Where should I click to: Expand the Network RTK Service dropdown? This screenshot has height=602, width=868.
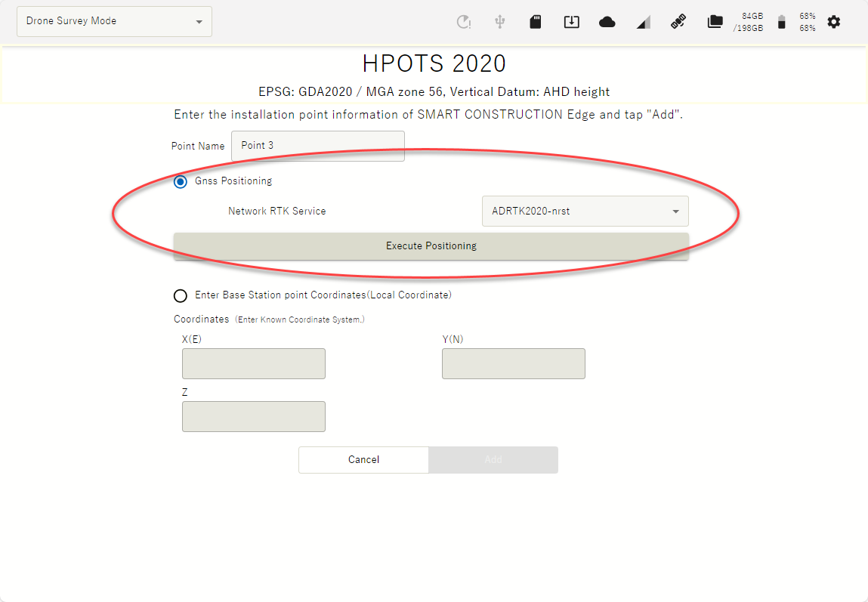[585, 211]
